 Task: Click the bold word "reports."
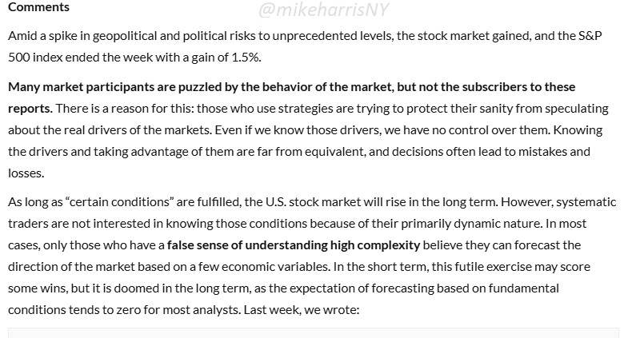[31, 107]
